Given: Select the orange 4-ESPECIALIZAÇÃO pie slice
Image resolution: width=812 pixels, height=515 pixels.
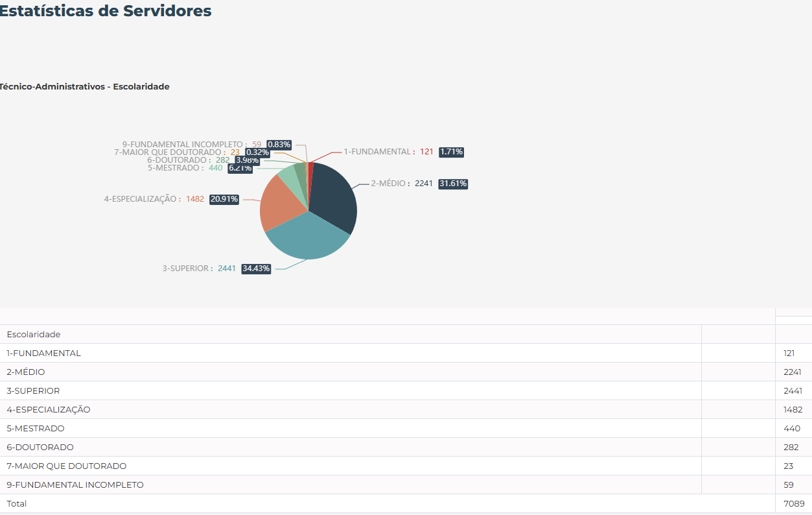Looking at the screenshot, I should pos(279,202).
